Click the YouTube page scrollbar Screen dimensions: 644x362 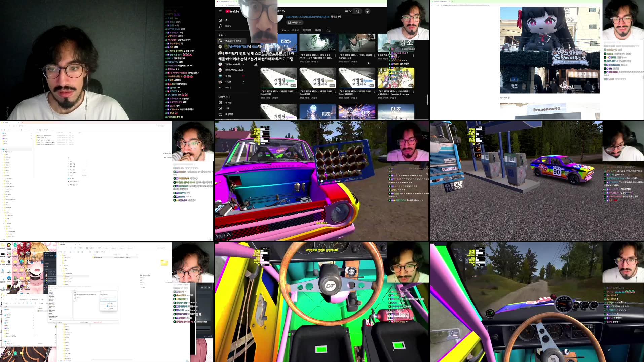tap(428, 99)
